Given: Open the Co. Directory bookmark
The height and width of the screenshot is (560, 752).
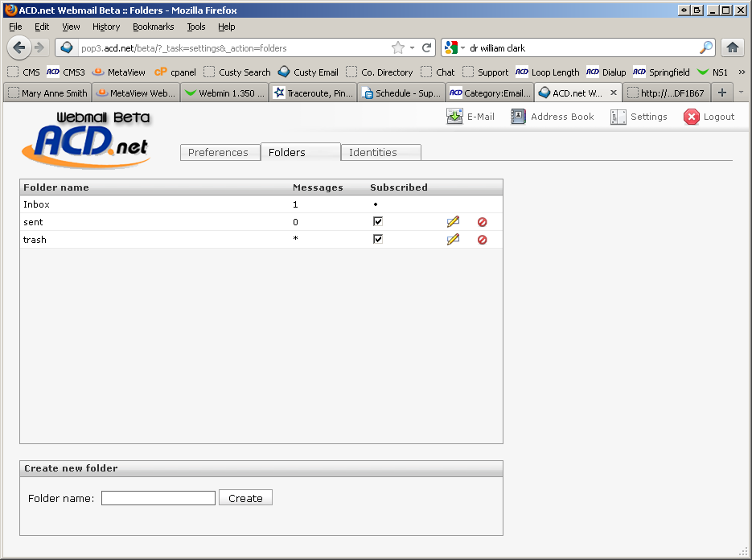Looking at the screenshot, I should click(x=380, y=72).
